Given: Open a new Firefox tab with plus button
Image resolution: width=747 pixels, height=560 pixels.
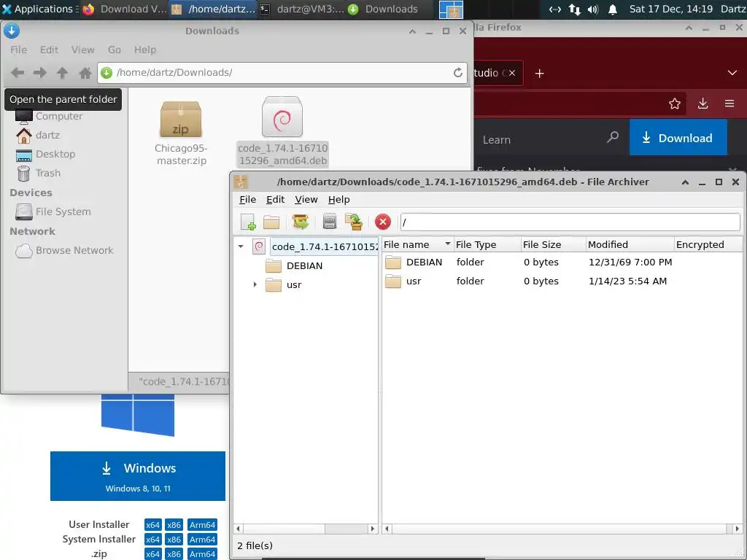Looking at the screenshot, I should click(539, 74).
